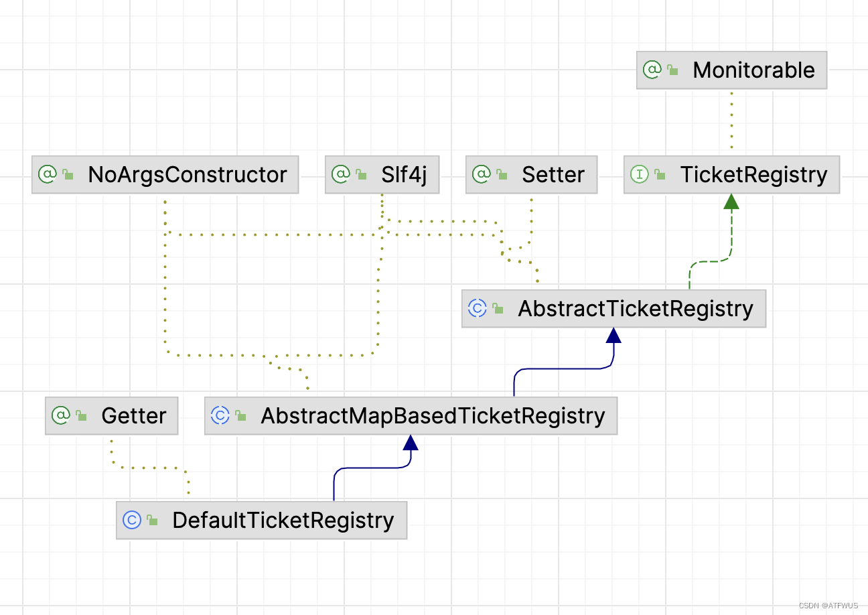Select the AbstractTicketRegistry text label
The height and width of the screenshot is (615, 868).
(x=636, y=309)
